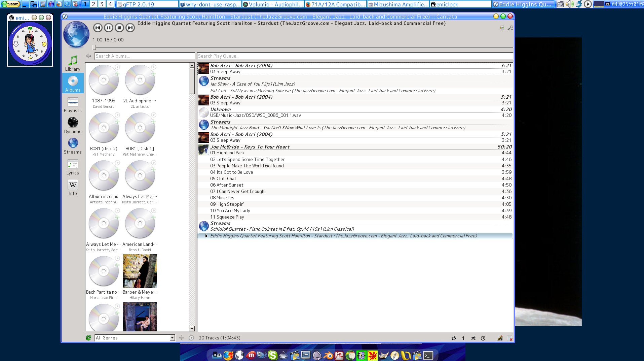Open the volume speaker control
This screenshot has width=644, height=361.
[502, 28]
